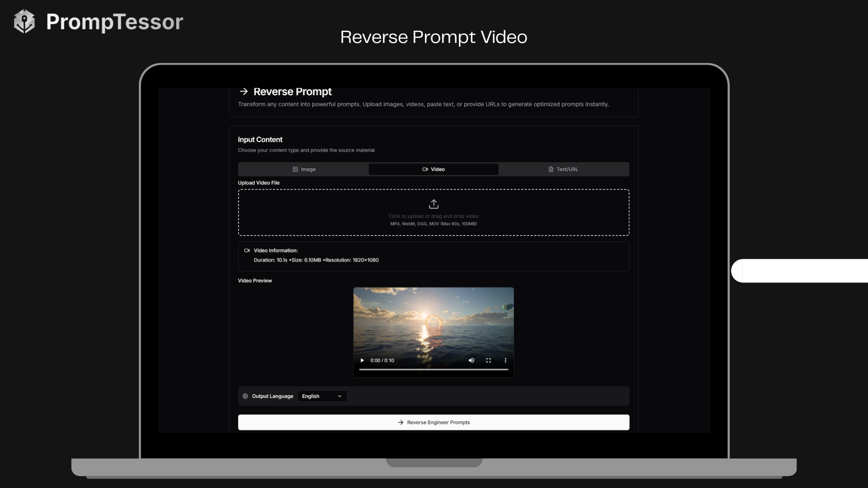The width and height of the screenshot is (868, 488).
Task: Click the arrow icon before Reverse Prompt heading
Action: 243,91
